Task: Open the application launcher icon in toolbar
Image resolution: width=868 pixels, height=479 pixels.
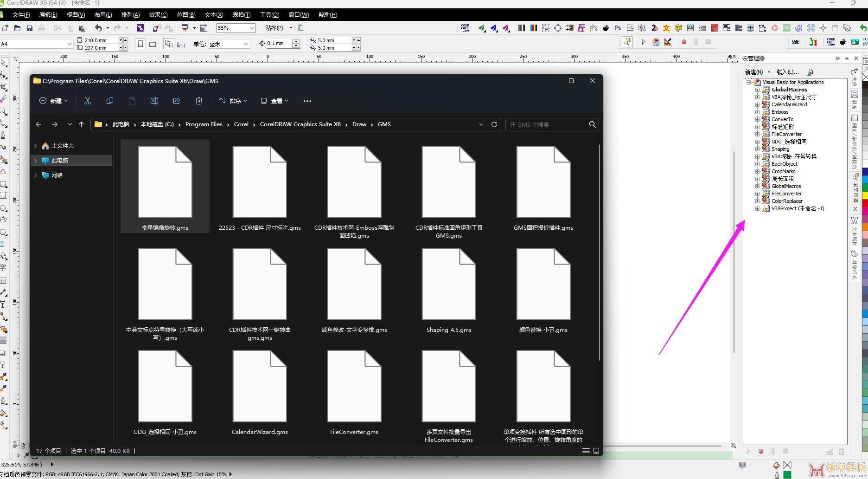Action: click(185, 28)
